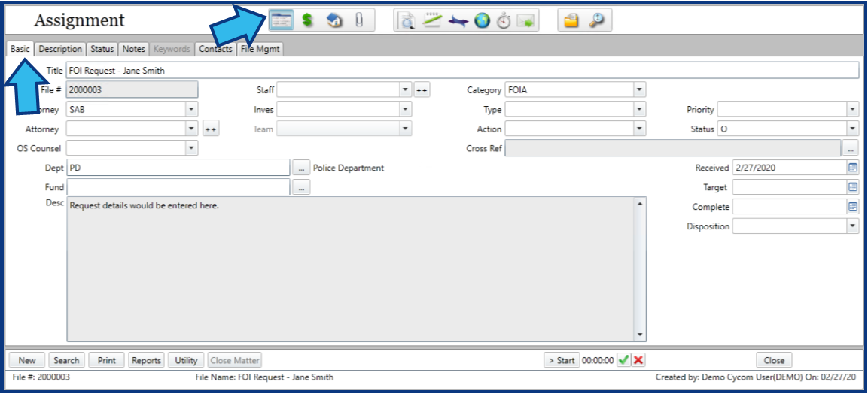Click the Dept field containing PD
The image size is (868, 394).
[x=178, y=168]
